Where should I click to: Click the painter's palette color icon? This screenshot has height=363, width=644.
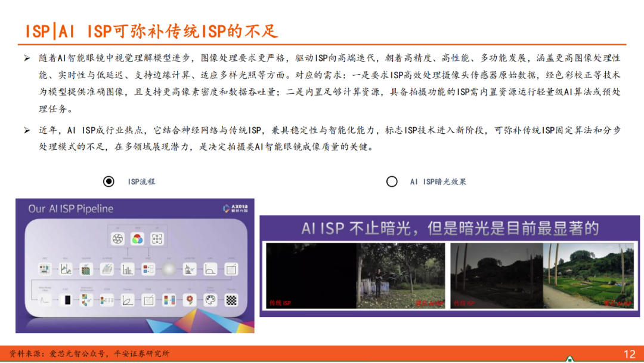click(x=210, y=300)
